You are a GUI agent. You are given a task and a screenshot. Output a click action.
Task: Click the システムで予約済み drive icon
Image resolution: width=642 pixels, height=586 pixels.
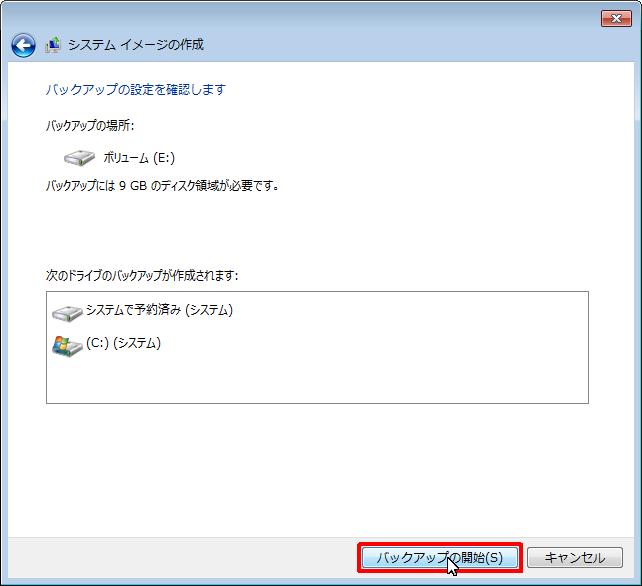click(67, 312)
